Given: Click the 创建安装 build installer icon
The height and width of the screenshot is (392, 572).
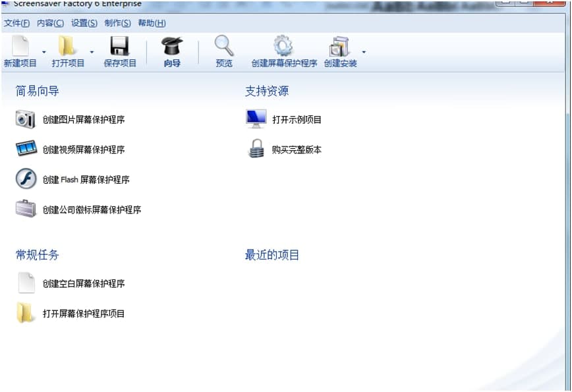Looking at the screenshot, I should pyautogui.click(x=339, y=47).
